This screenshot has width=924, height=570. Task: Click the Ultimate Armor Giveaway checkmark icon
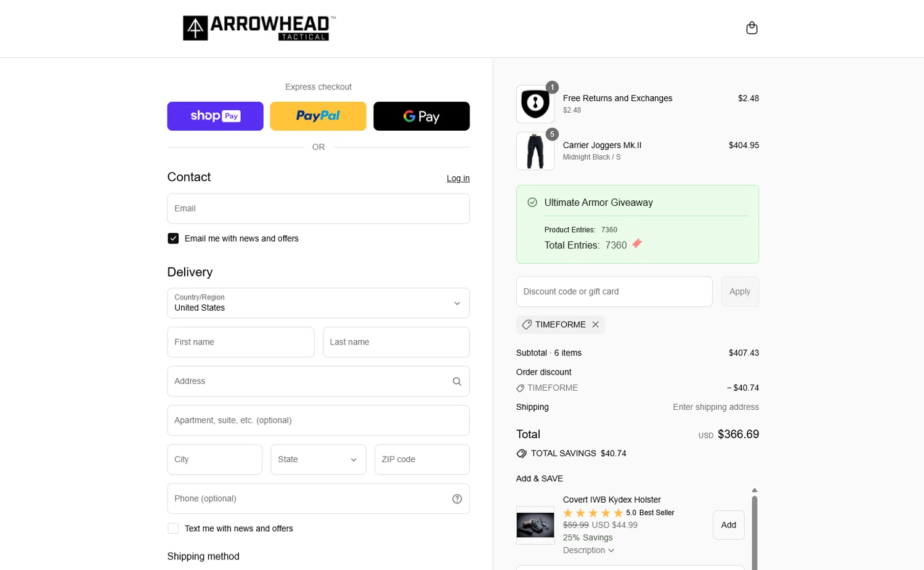[x=532, y=202]
